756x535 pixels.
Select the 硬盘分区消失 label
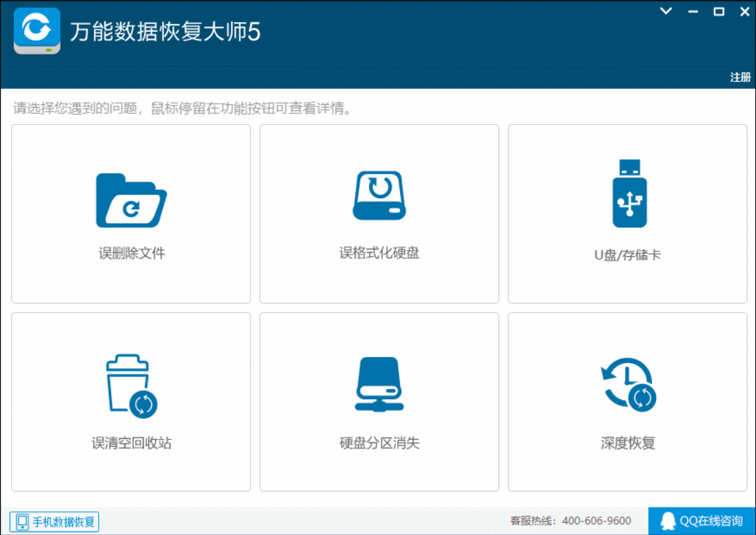(379, 443)
